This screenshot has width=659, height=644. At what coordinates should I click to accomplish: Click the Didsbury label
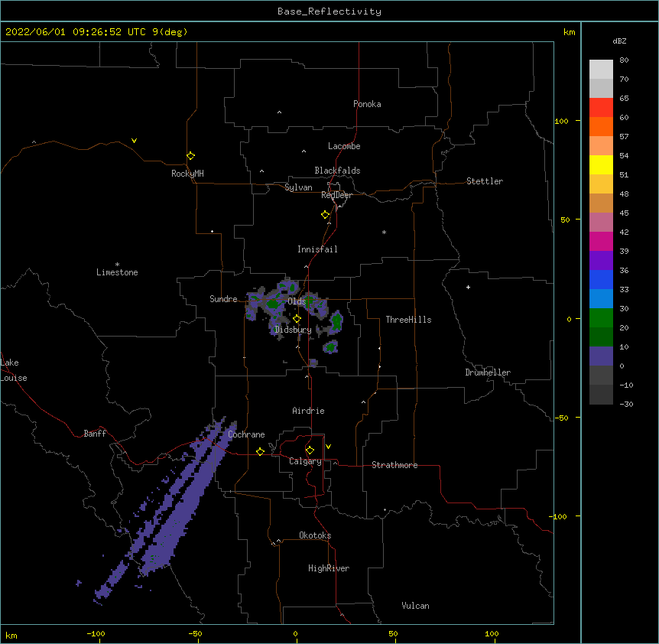pyautogui.click(x=293, y=330)
